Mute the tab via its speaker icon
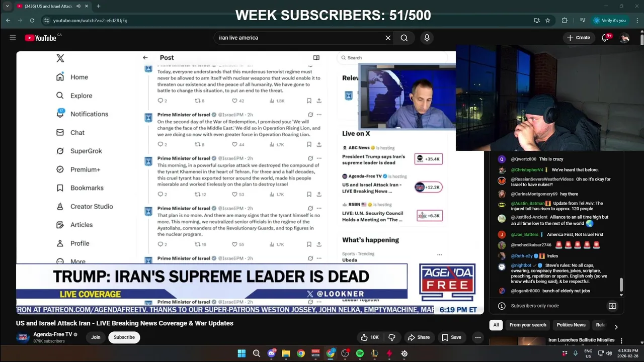 click(78, 6)
